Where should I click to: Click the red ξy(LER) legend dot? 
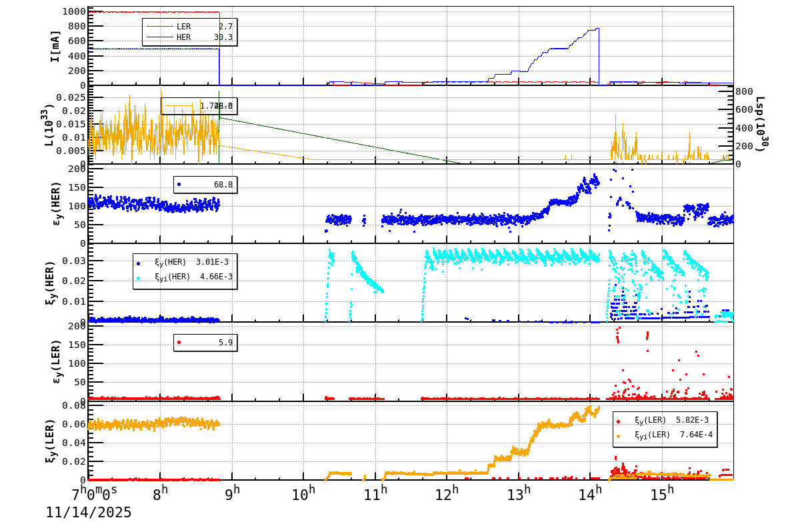coord(619,421)
